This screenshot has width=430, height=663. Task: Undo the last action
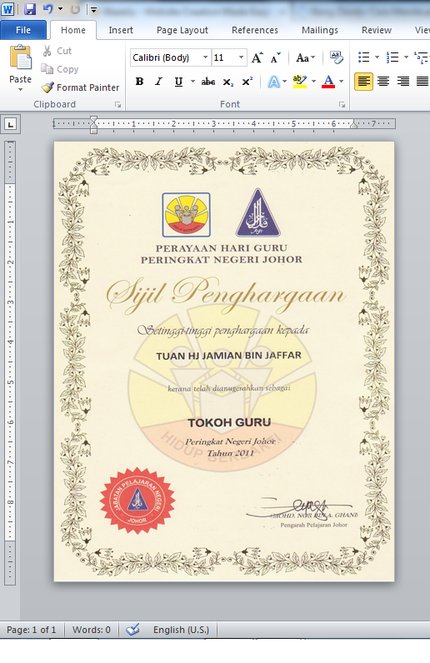(x=48, y=9)
